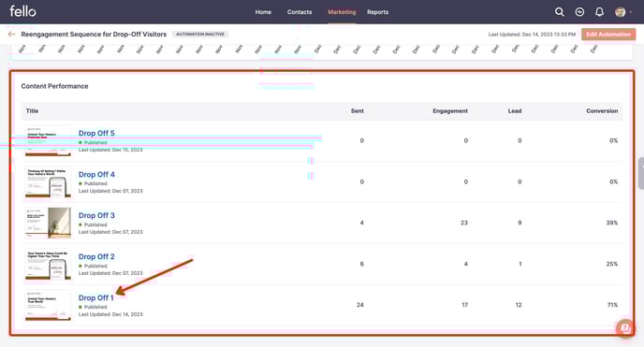Open the Drop Off 2 link
Viewport: 644px width, 347px height.
[96, 256]
